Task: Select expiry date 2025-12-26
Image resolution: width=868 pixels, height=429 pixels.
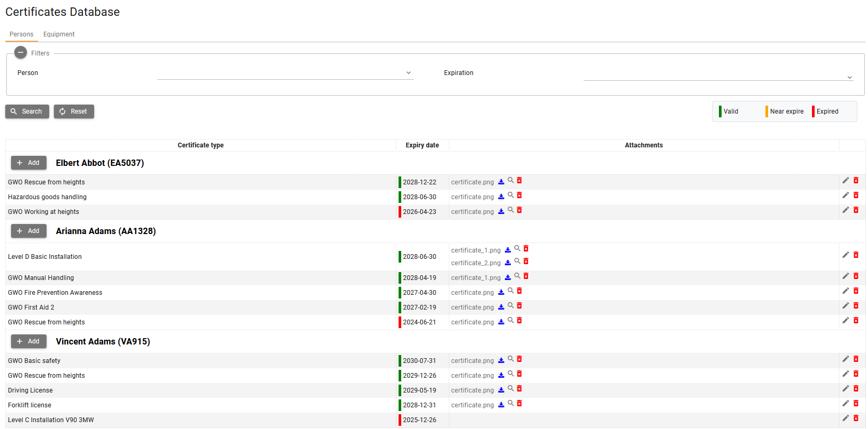Action: (420, 420)
